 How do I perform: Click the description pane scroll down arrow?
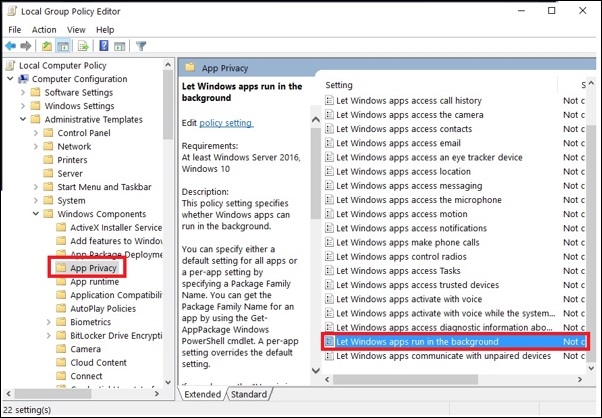[316, 370]
